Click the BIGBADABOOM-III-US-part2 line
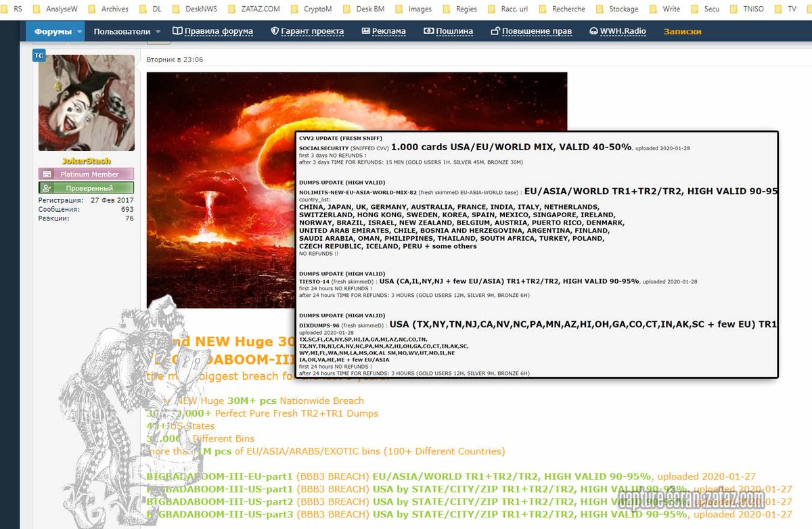812x529 pixels. [x=469, y=502]
